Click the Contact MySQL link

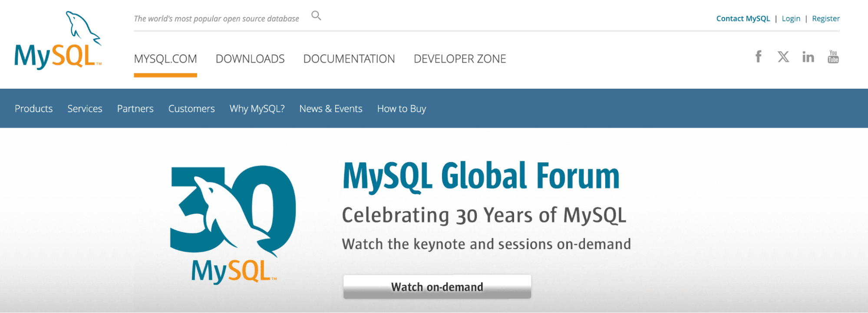tap(743, 19)
